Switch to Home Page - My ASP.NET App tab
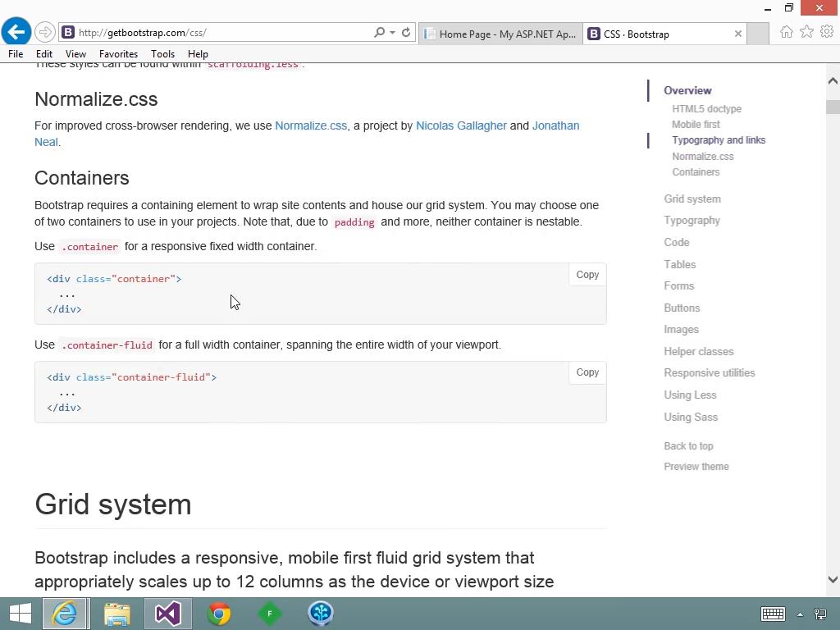 tap(500, 34)
